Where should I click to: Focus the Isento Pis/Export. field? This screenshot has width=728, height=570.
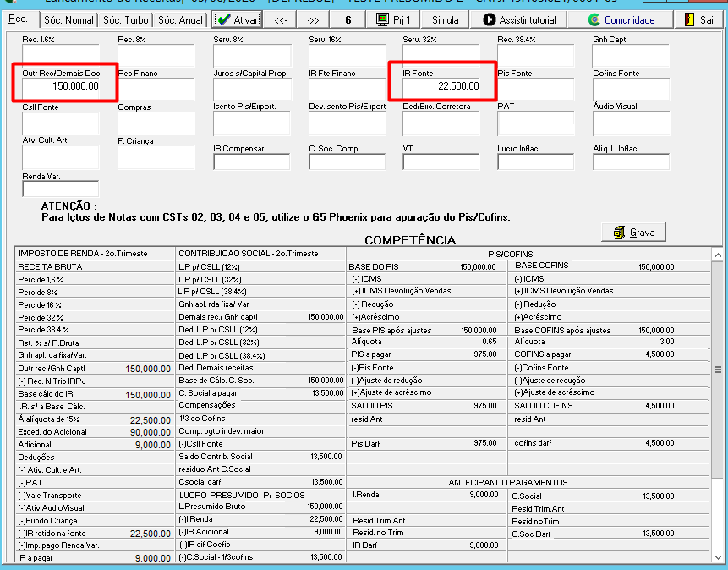click(x=252, y=123)
